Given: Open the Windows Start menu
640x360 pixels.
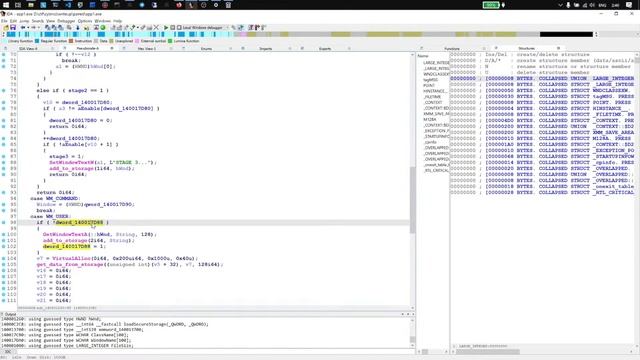Looking at the screenshot, I should [6, 5].
